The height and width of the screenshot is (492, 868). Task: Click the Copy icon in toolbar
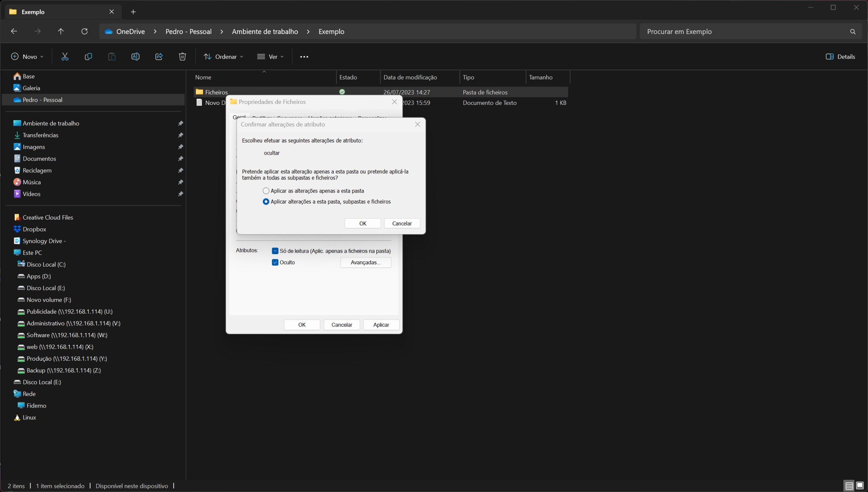88,57
